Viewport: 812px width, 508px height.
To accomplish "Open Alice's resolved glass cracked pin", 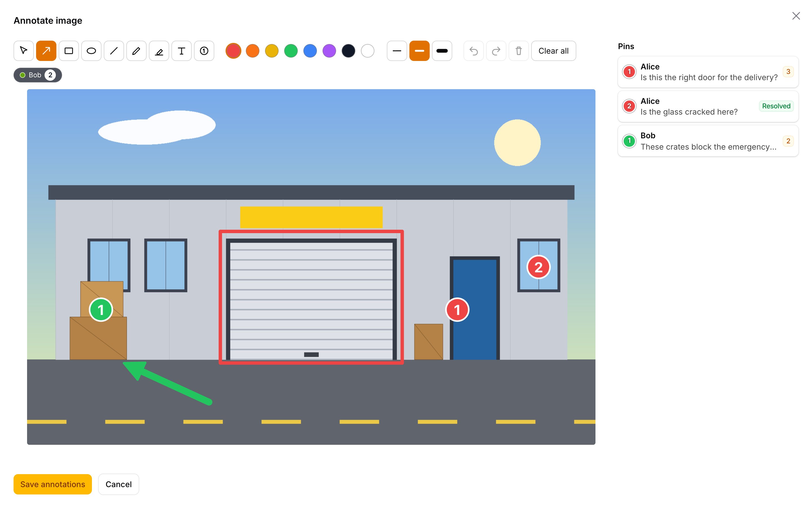I will 708,106.
